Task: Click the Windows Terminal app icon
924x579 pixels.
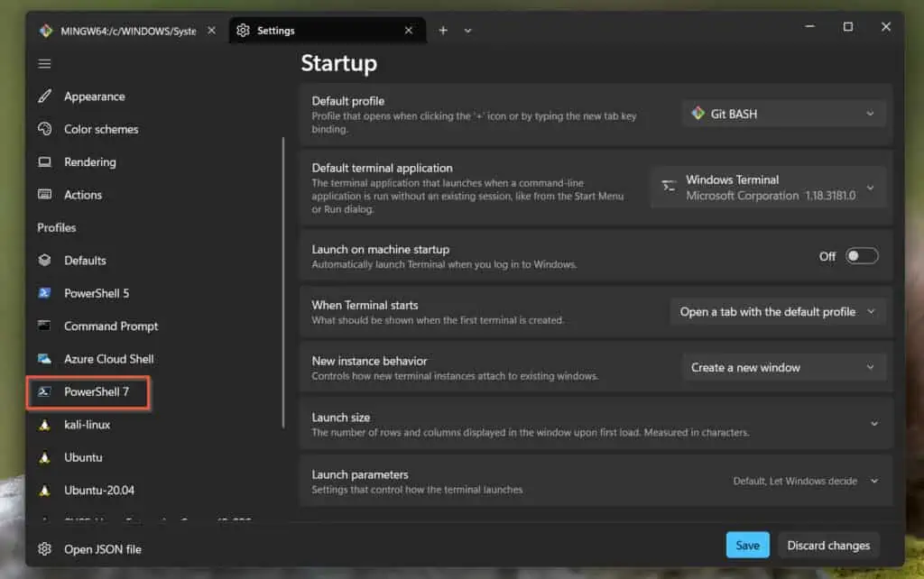Action: pyautogui.click(x=669, y=187)
